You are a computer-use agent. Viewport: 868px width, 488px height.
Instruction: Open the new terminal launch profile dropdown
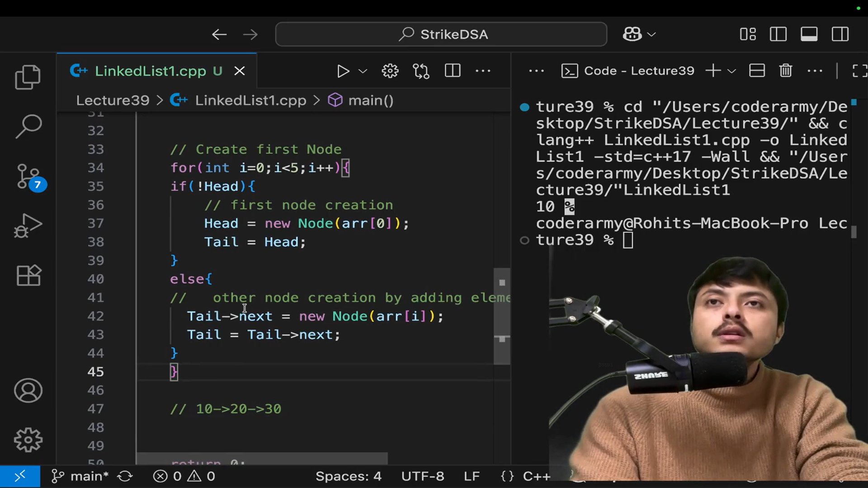point(732,71)
